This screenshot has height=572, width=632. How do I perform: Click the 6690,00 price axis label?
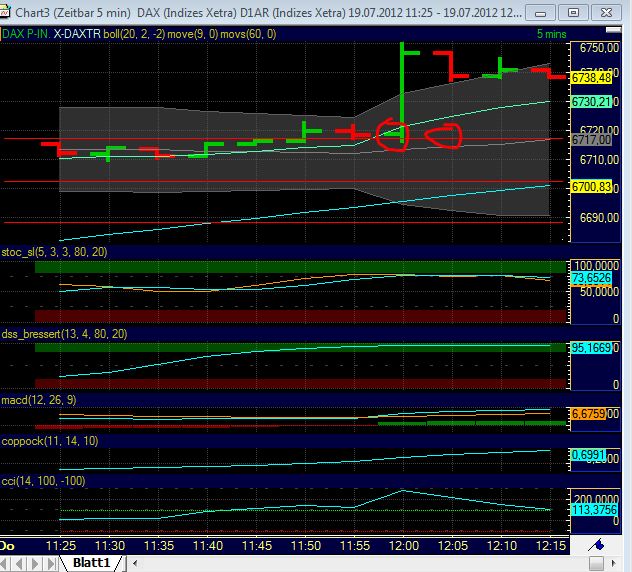click(599, 218)
